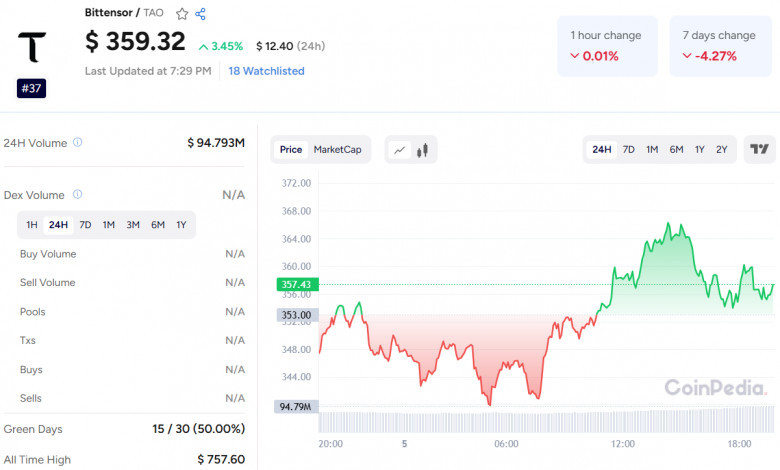Click the 94.79M volume axis marker

pos(296,407)
